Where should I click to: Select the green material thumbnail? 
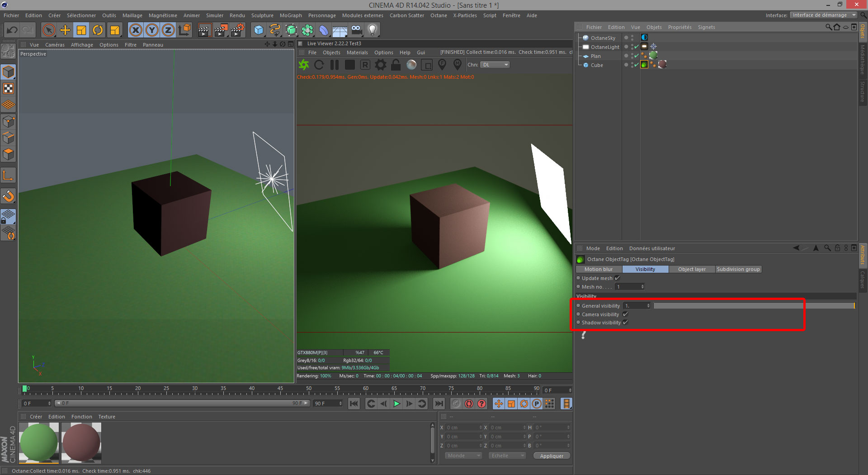[39, 442]
